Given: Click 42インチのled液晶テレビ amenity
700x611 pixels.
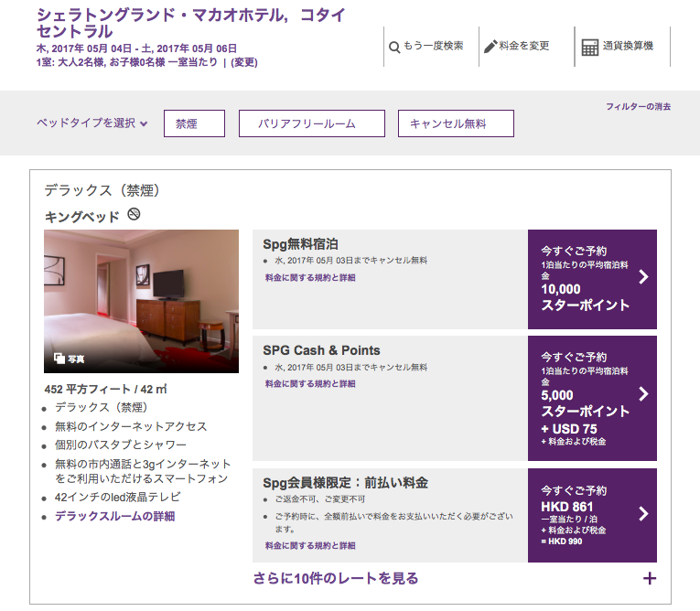Looking at the screenshot, I should (117, 497).
